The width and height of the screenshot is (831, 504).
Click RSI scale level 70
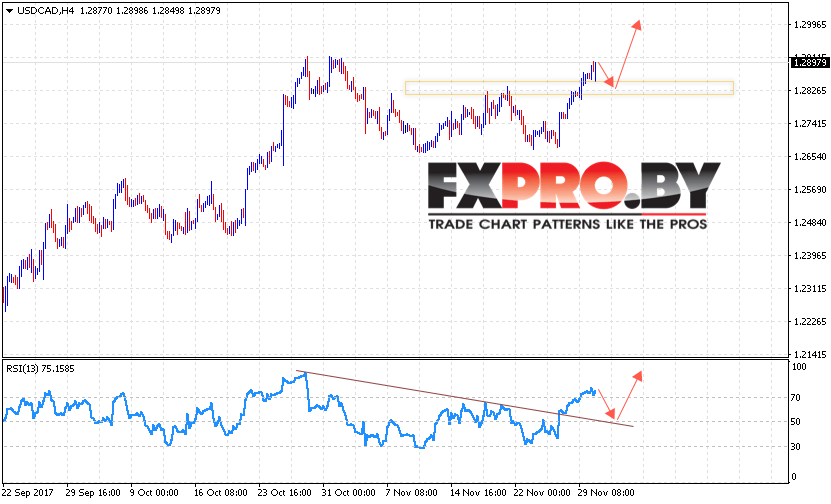(795, 397)
